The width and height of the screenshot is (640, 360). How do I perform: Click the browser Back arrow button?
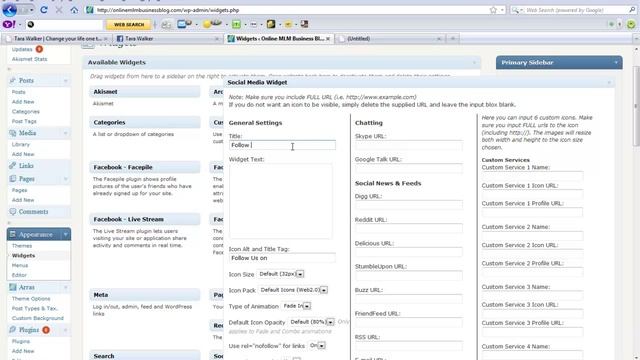coord(9,10)
